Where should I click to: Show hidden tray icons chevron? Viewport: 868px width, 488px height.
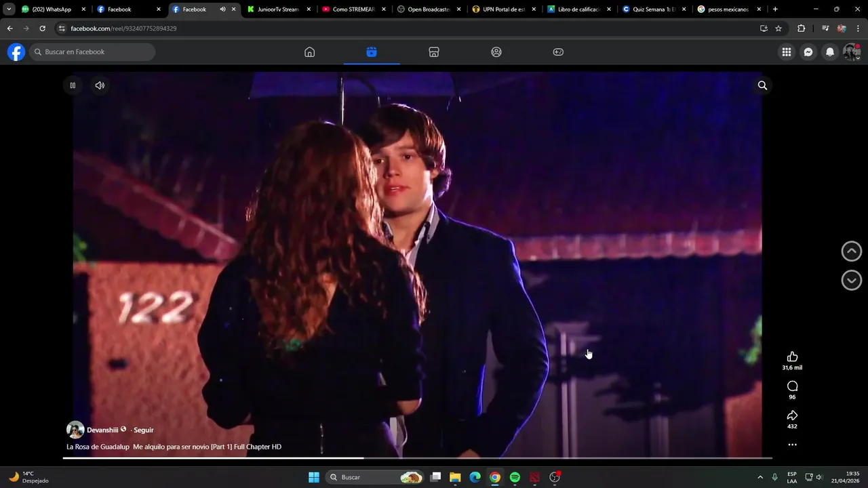click(760, 477)
